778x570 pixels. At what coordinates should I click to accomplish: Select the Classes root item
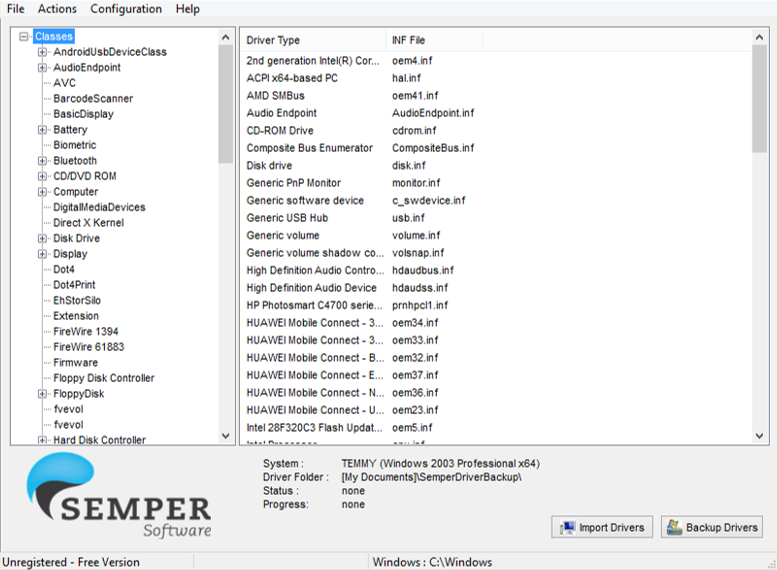(x=54, y=36)
